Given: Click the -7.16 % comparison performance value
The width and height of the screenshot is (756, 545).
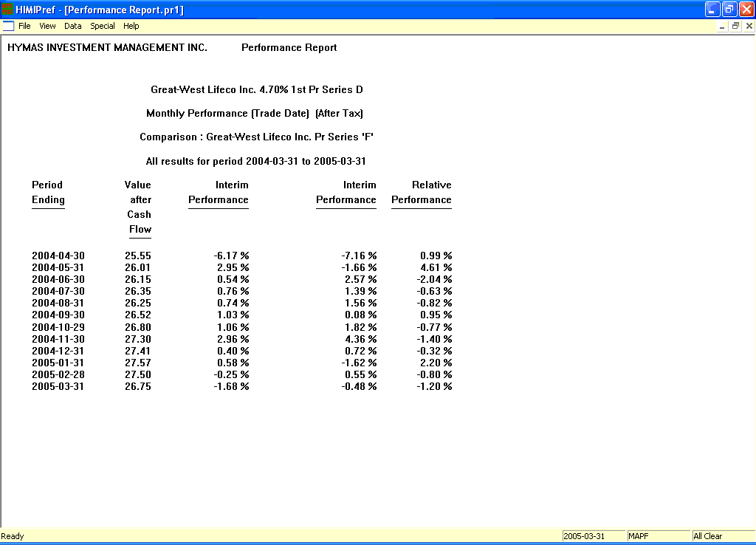Looking at the screenshot, I should click(x=360, y=256).
